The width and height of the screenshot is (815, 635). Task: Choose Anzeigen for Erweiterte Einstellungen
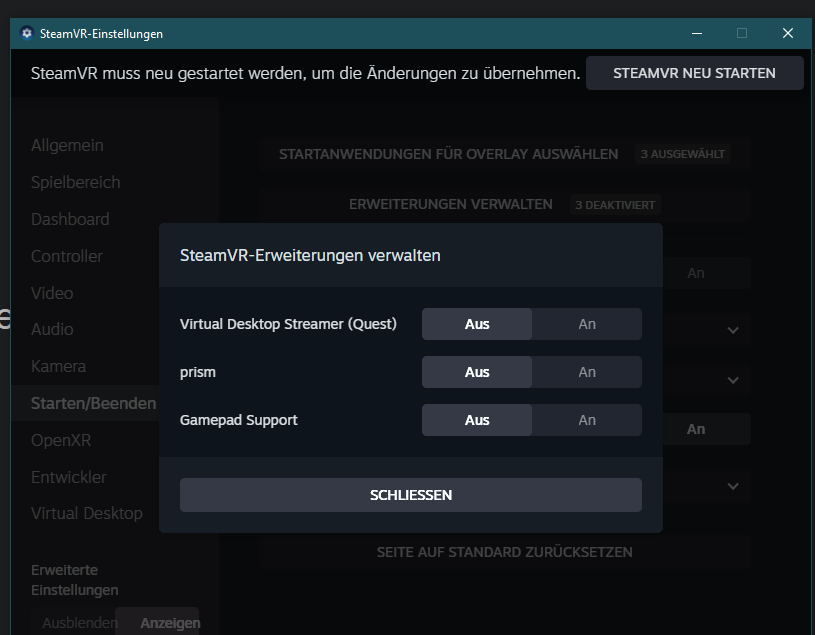pos(158,623)
